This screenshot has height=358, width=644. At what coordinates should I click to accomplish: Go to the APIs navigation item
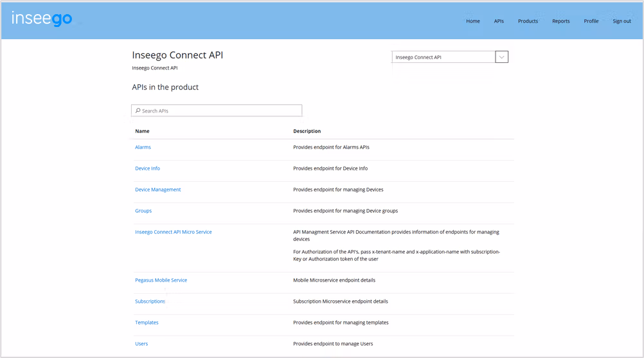(499, 21)
